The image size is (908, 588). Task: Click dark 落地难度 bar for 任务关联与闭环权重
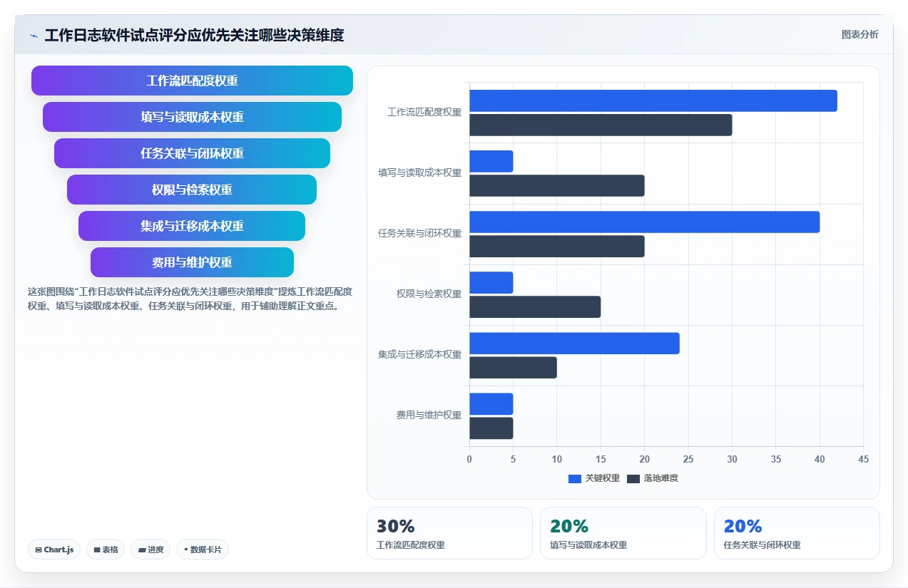[557, 246]
